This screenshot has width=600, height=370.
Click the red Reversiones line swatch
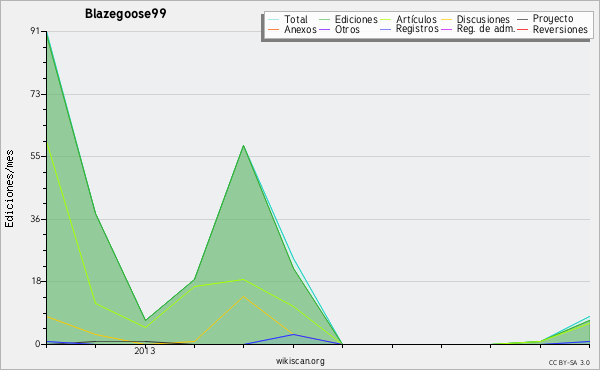coord(523,29)
